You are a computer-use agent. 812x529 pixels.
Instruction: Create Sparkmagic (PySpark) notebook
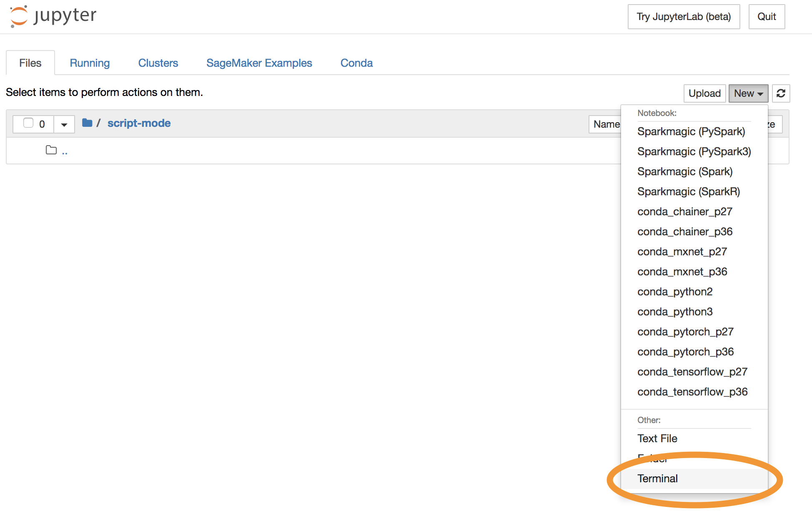pyautogui.click(x=694, y=131)
